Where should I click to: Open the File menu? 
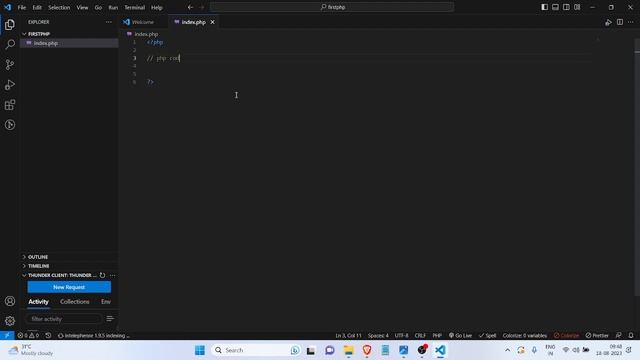point(22,7)
